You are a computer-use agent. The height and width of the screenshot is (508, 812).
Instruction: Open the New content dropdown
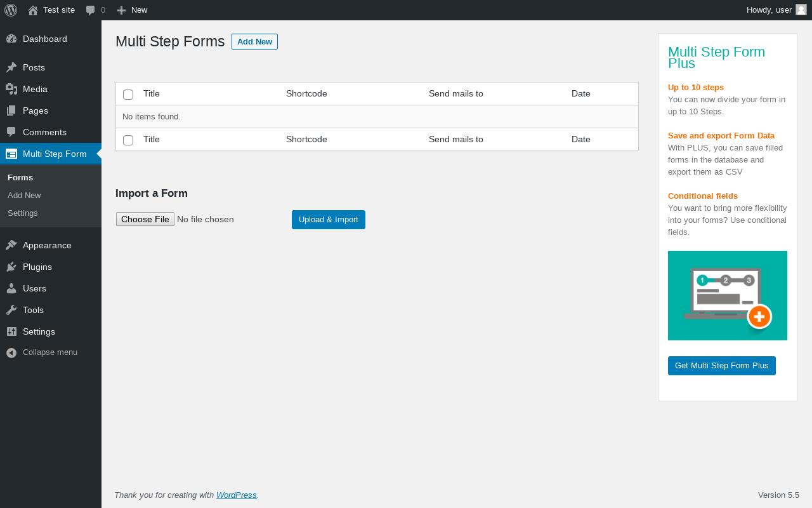pyautogui.click(x=132, y=10)
